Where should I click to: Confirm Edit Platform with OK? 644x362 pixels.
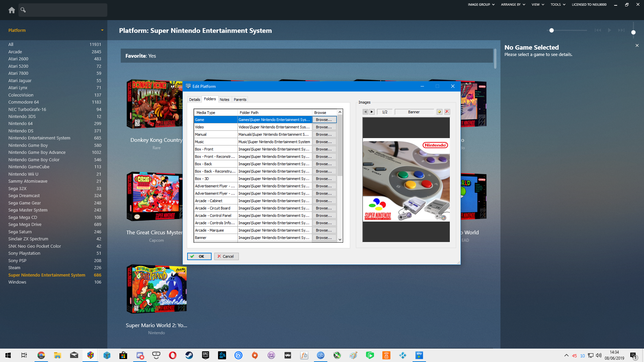(199, 256)
